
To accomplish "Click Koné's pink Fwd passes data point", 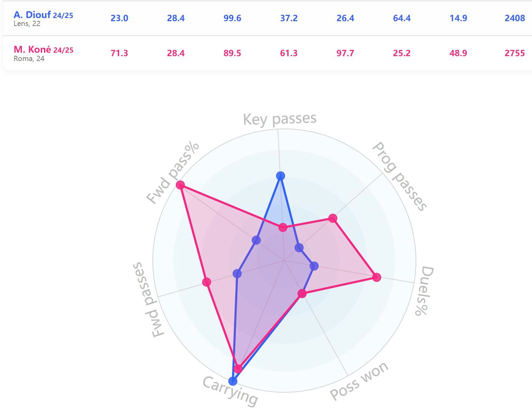I will pyautogui.click(x=206, y=282).
